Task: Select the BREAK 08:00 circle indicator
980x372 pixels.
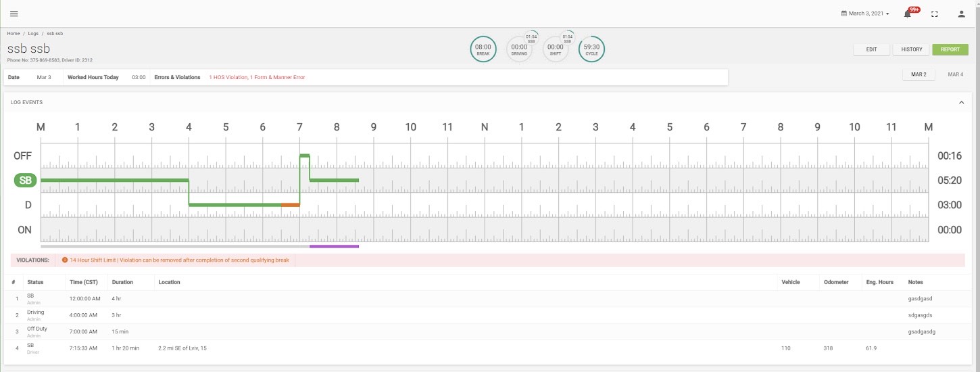Action: 483,49
